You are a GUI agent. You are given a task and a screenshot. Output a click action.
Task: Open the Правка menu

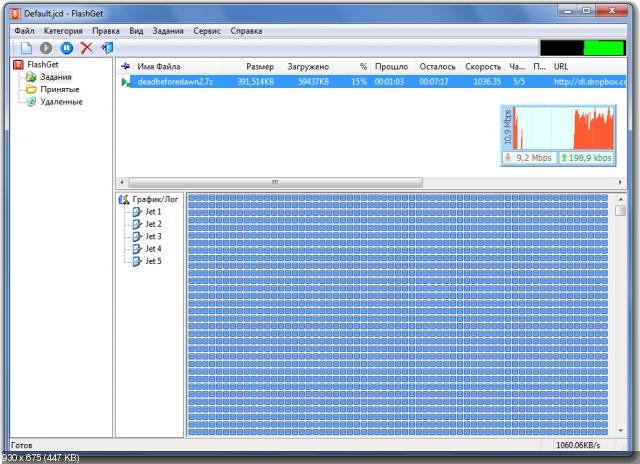point(106,31)
